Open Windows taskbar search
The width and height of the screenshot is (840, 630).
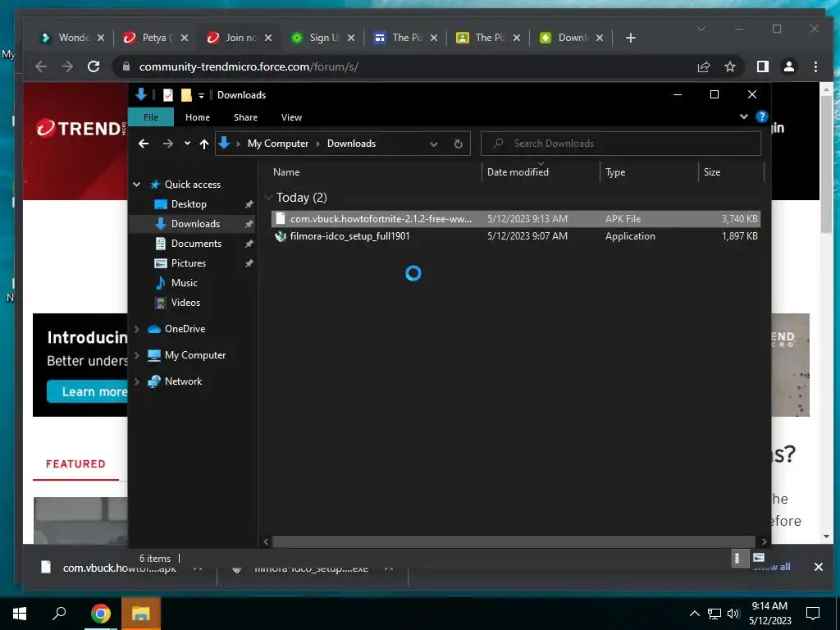[x=59, y=614]
